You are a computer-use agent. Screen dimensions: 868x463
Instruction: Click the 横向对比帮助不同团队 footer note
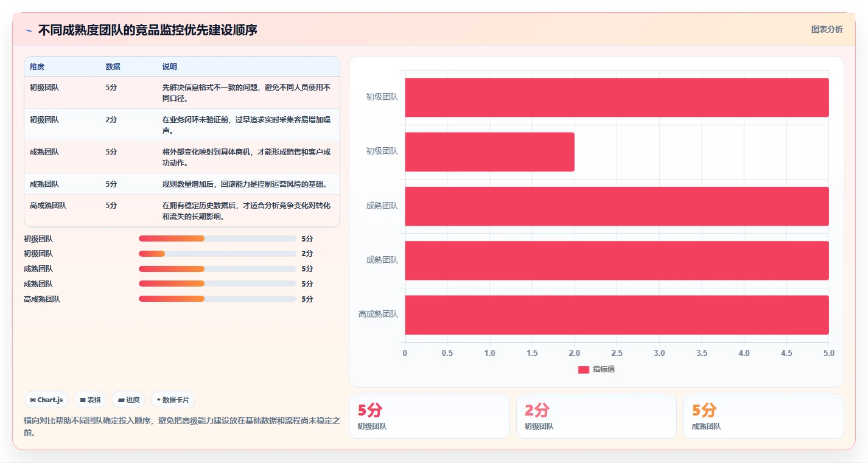(182, 426)
